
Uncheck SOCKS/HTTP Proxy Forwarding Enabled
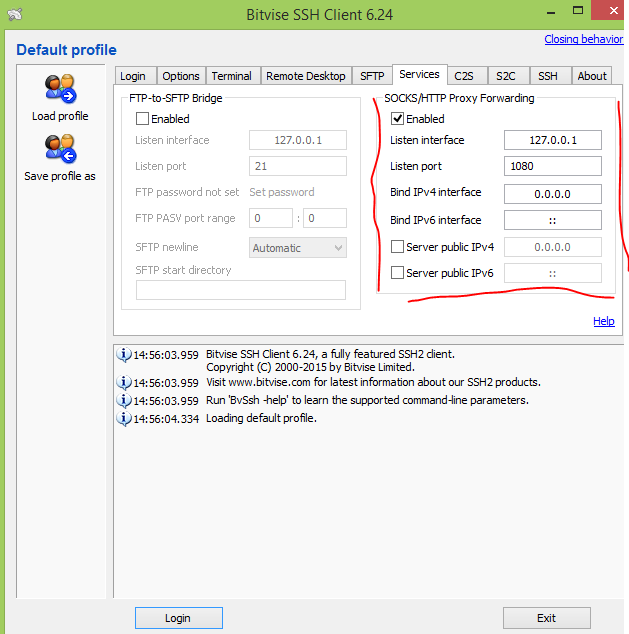[397, 119]
